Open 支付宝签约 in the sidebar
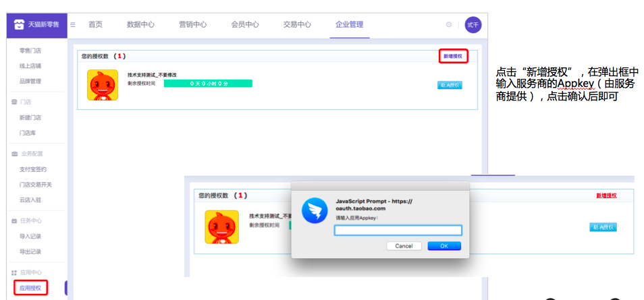This screenshot has height=300, width=644. point(30,169)
